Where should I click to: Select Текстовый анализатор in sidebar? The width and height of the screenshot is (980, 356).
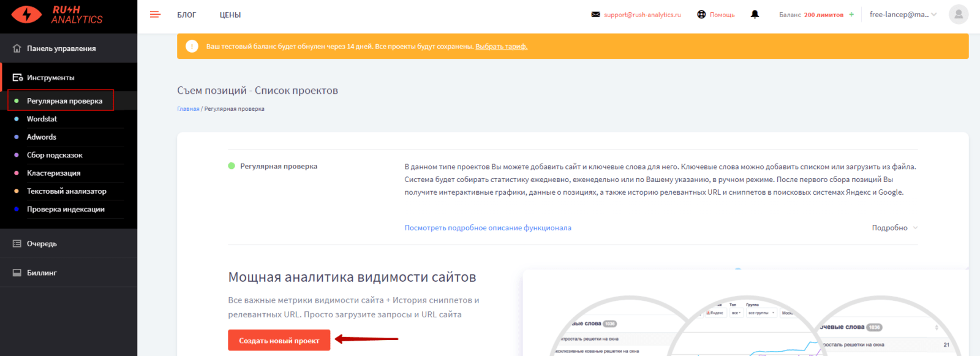[66, 191]
